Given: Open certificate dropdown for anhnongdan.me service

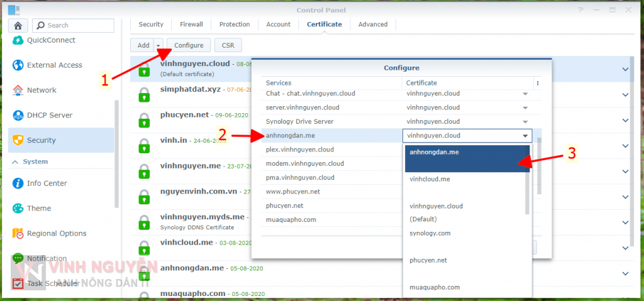Looking at the screenshot, I should click(x=525, y=136).
